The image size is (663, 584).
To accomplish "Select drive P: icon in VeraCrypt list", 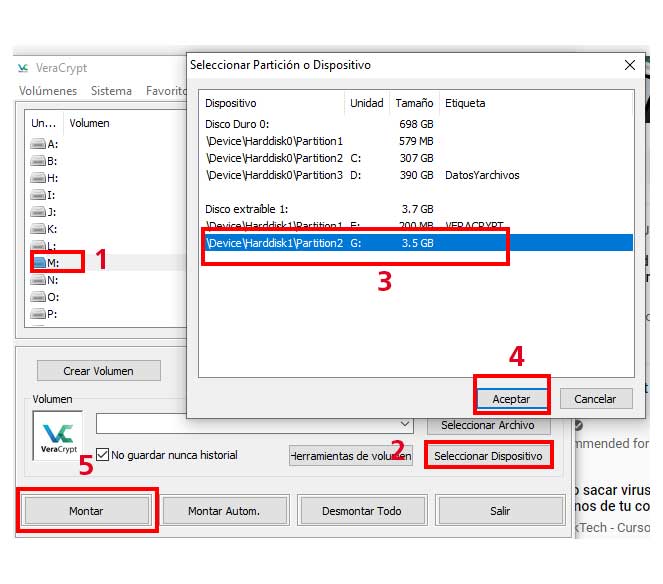I will click(x=38, y=314).
